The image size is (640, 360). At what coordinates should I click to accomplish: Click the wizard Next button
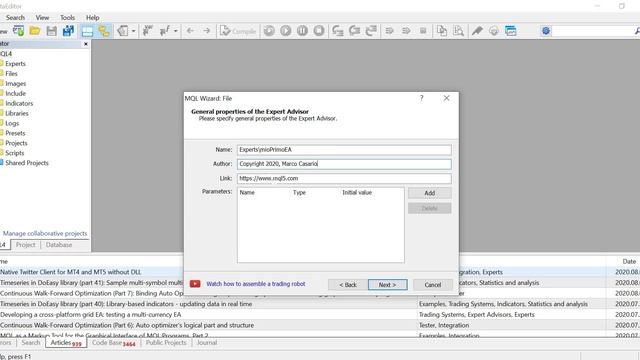(x=387, y=284)
